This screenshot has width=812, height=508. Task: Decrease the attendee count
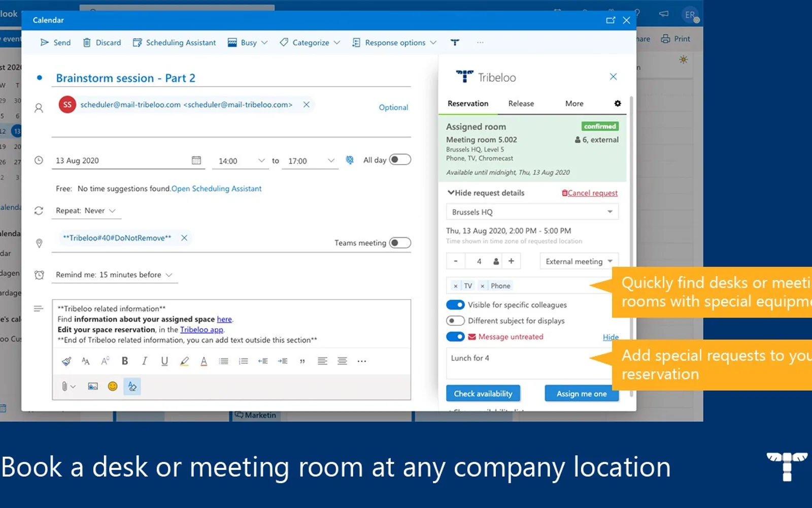click(456, 261)
